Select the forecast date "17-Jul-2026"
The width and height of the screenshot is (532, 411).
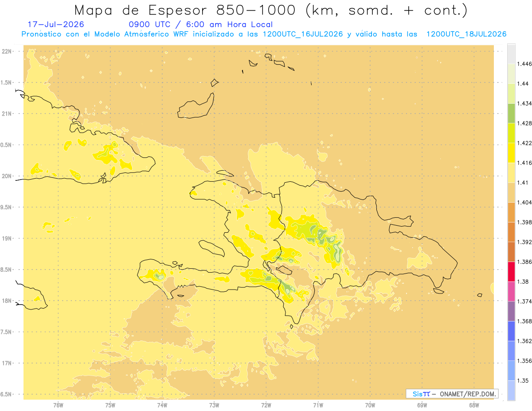(56, 24)
